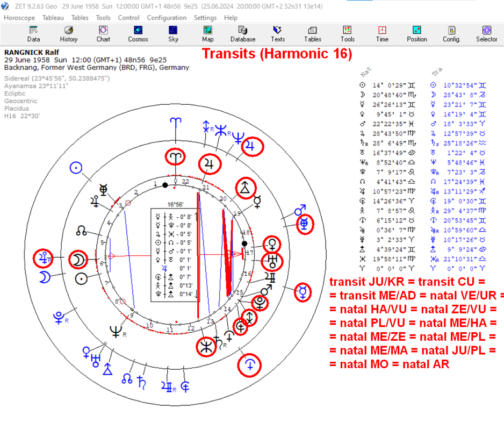Screen dimensions: 504x430
Task: Open the Map toolbar icon
Action: click(x=207, y=34)
